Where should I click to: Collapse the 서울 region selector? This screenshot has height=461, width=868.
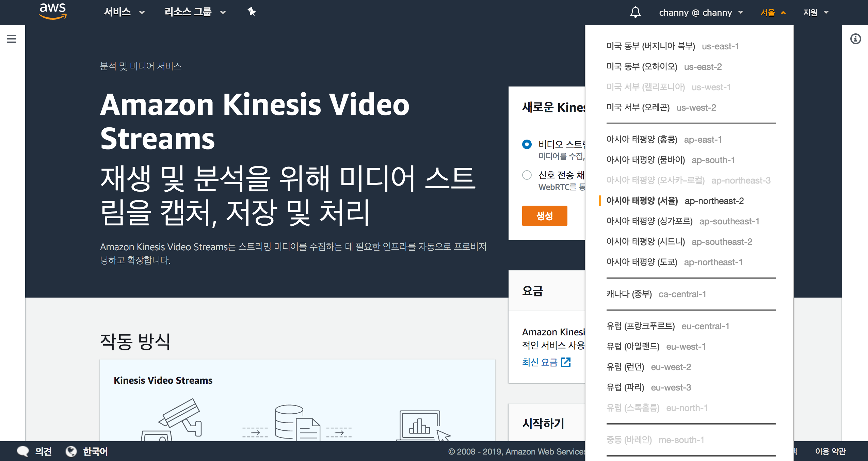point(773,13)
